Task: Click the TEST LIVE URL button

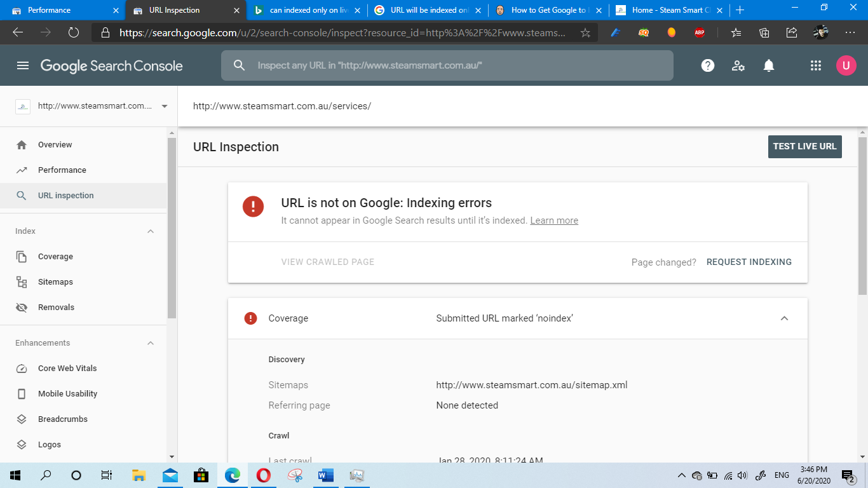Action: (804, 146)
